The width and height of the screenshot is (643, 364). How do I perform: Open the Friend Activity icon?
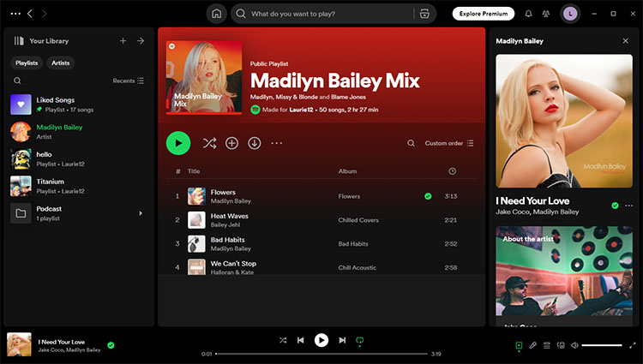[546, 14]
